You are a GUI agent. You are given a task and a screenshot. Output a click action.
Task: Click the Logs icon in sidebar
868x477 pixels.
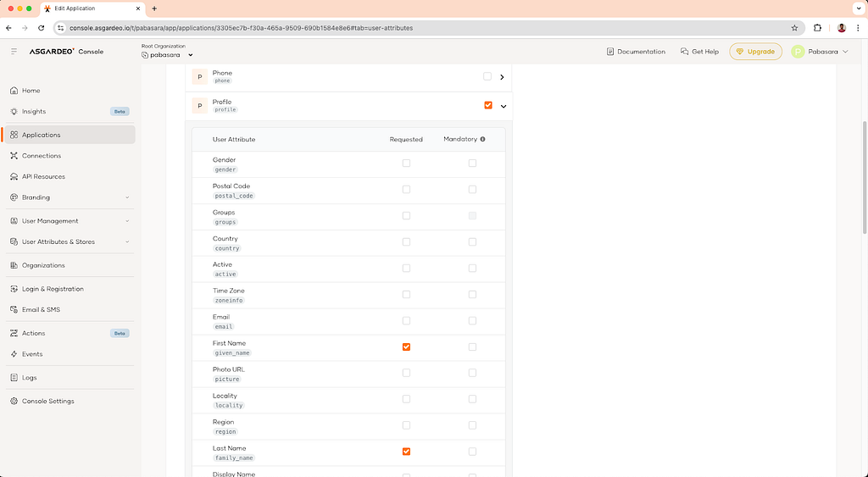(14, 378)
